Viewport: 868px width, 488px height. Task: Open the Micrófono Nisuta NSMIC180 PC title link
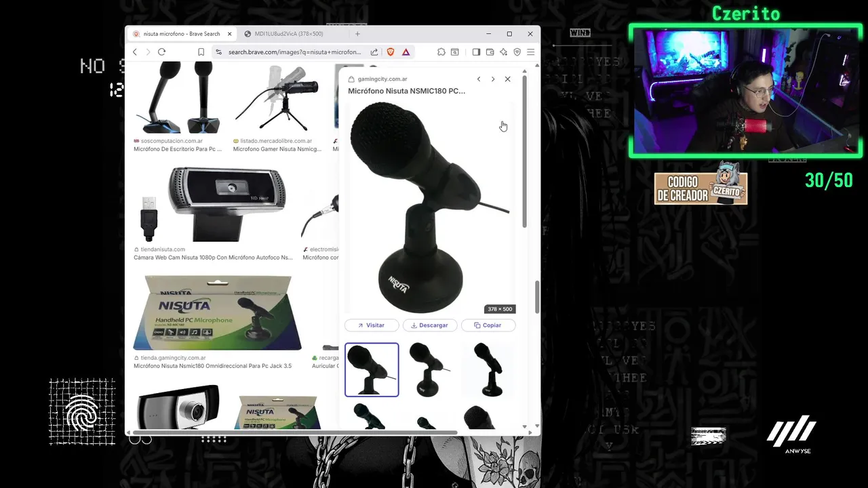coord(407,91)
